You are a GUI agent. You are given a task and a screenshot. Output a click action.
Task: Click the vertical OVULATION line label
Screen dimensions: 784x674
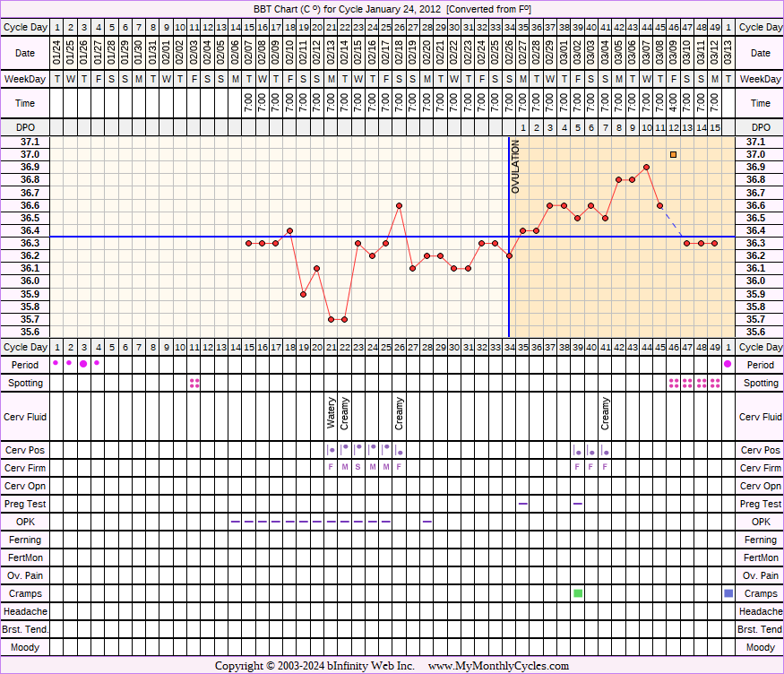515,168
